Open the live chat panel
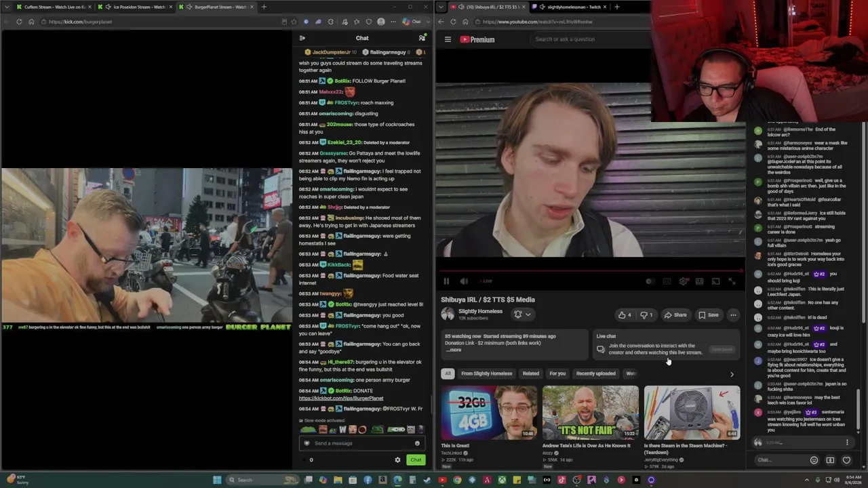Screen dimensions: 868x488 [722, 349]
